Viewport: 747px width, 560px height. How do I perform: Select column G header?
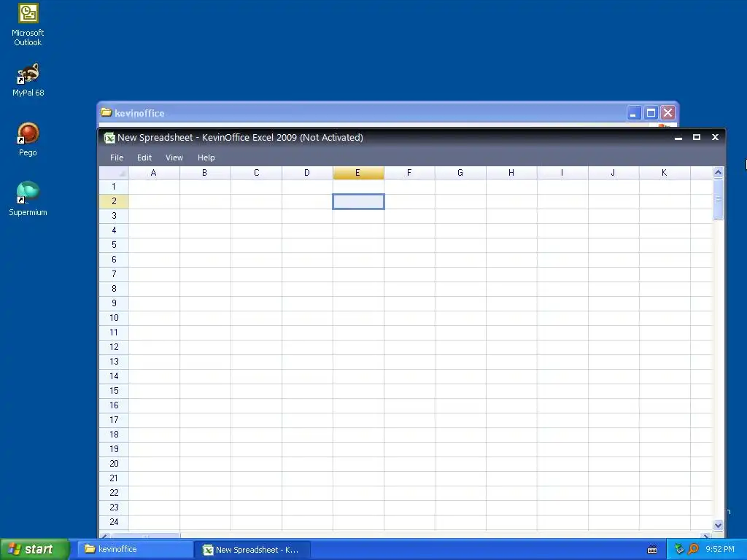click(x=460, y=173)
